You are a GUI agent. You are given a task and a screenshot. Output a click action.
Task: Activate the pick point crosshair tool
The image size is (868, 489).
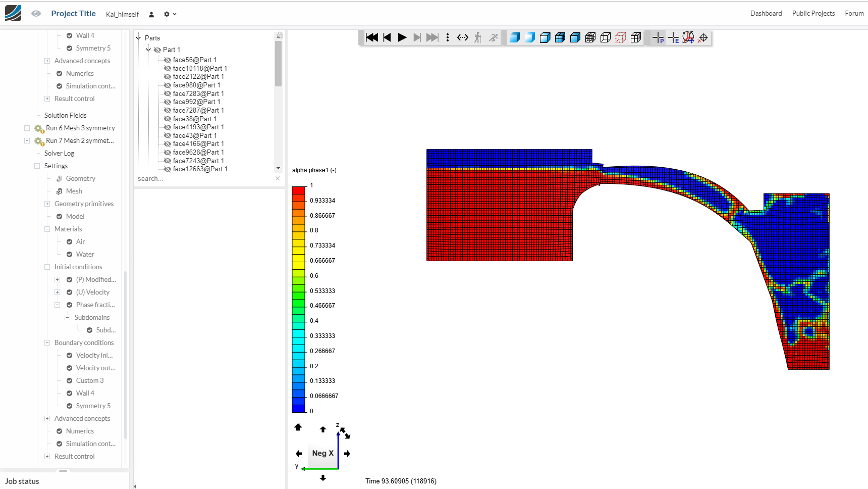[x=658, y=37]
